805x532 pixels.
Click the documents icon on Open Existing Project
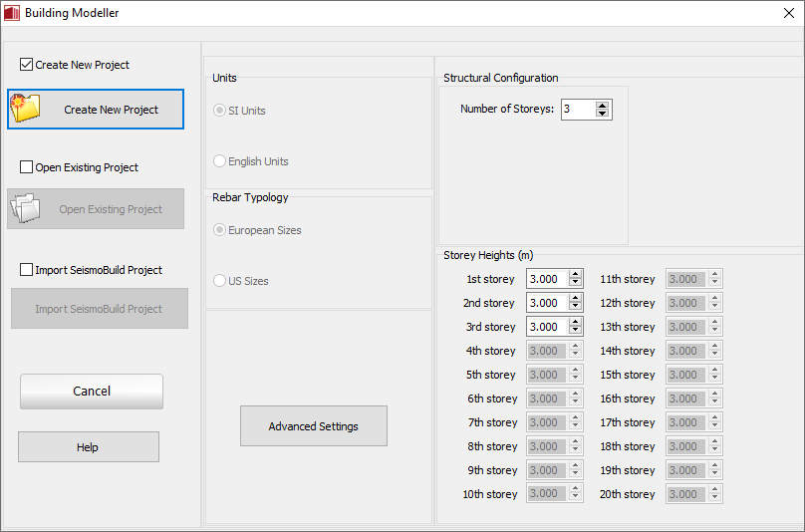(25, 208)
